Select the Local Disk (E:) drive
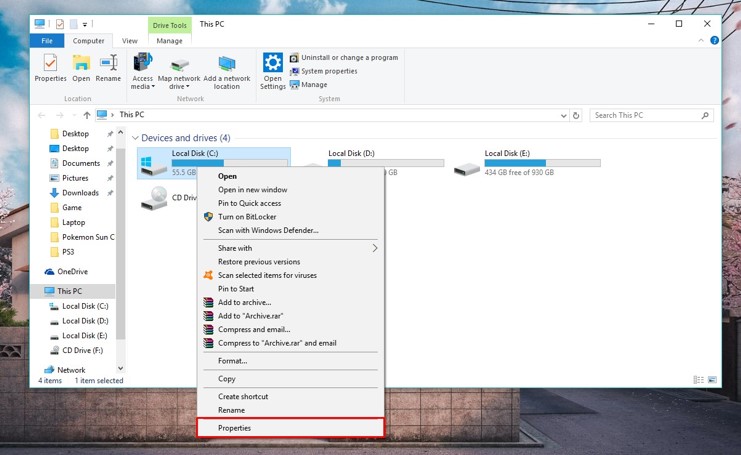Viewport: 741px width, 455px height. pos(527,163)
